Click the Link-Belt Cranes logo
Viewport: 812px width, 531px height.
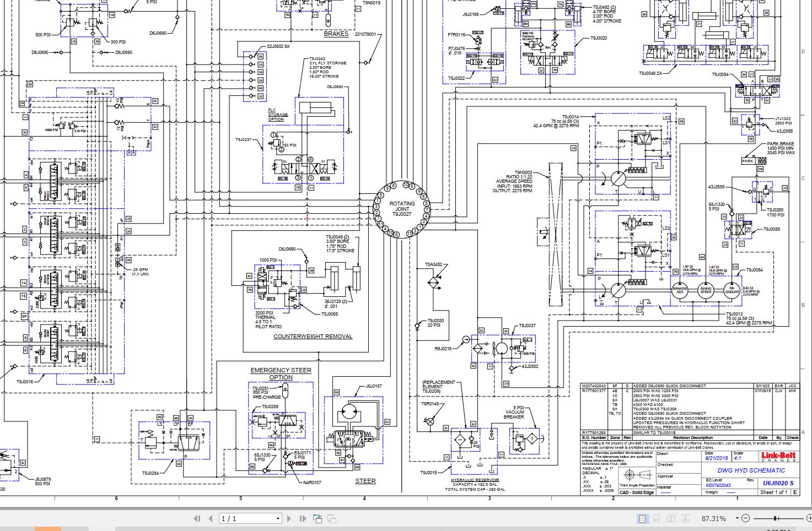pyautogui.click(x=778, y=457)
